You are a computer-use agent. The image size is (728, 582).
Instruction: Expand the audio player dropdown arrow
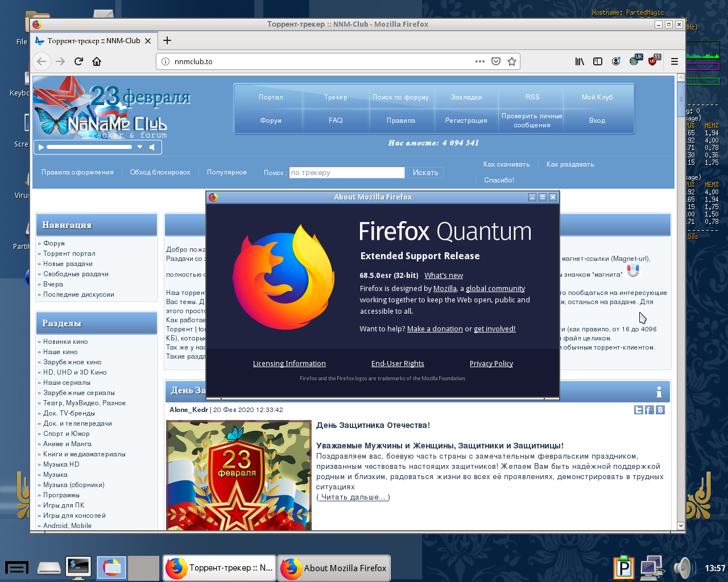pos(140,147)
